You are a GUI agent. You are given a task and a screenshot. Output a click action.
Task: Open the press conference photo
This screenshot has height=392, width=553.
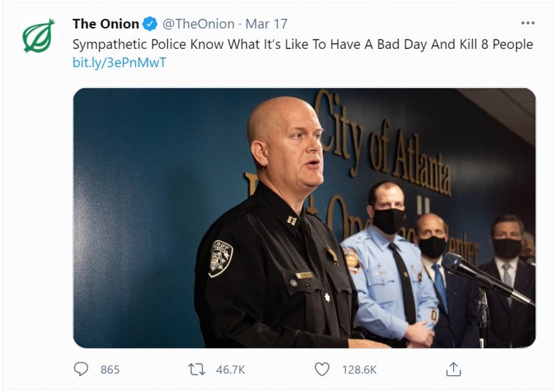[304, 218]
